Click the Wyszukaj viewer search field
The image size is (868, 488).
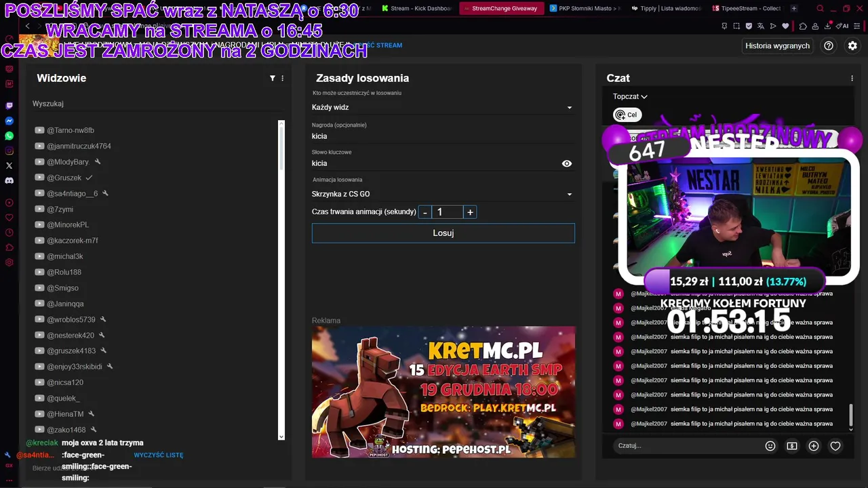point(157,104)
